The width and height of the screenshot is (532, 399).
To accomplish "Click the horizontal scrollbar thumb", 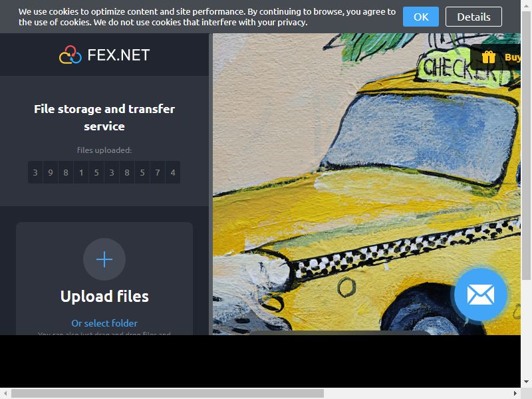I will coord(168,394).
